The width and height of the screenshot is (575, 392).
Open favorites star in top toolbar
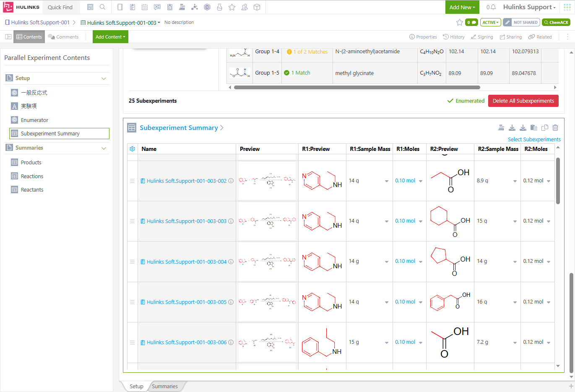[232, 7]
